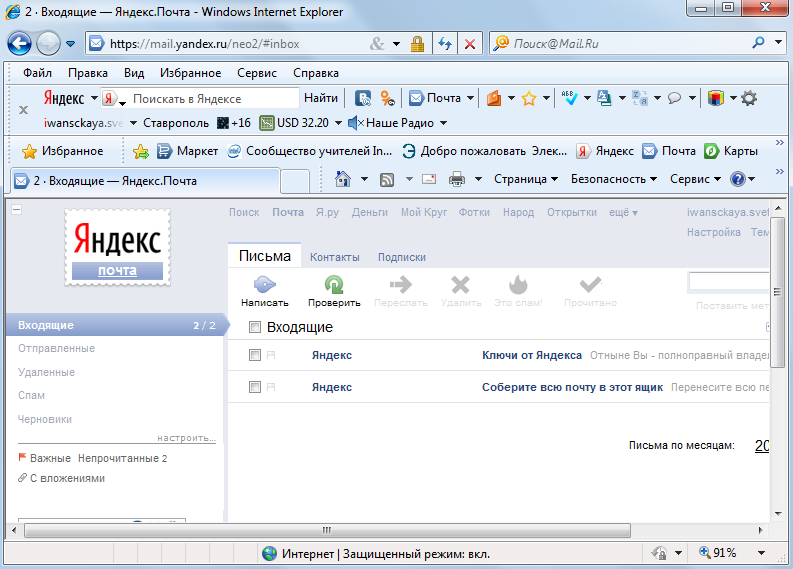
Task: Open the Безопасность dropdown menu
Action: 614,179
